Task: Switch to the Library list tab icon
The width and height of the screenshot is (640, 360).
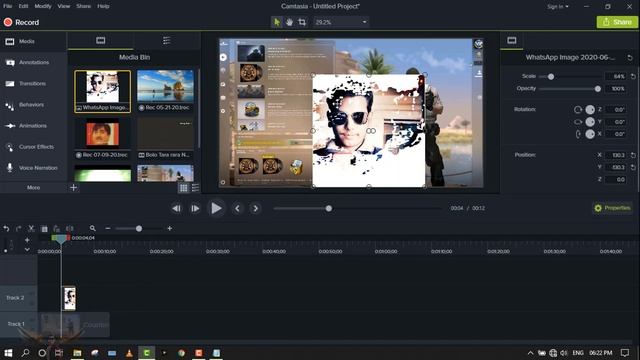Action: coord(167,40)
